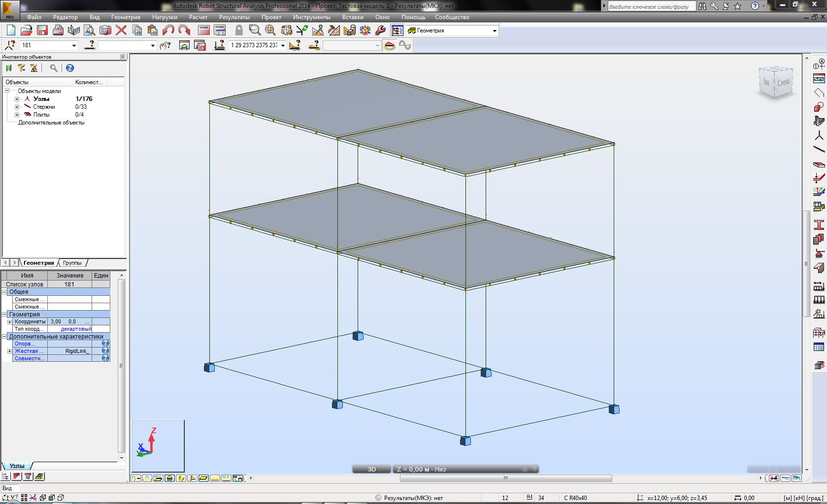Expand the Стержни tree node
Viewport: 827px width, 504px height.
click(17, 107)
